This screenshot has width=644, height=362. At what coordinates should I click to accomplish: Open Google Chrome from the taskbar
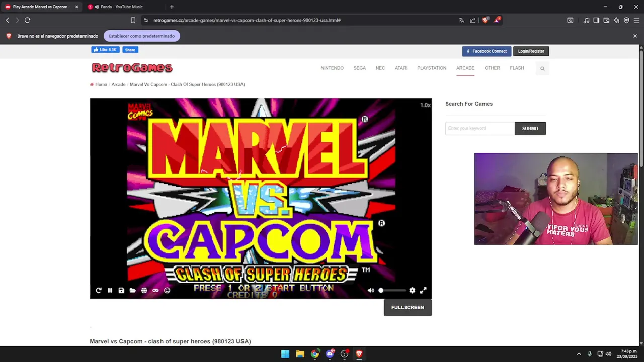315,354
